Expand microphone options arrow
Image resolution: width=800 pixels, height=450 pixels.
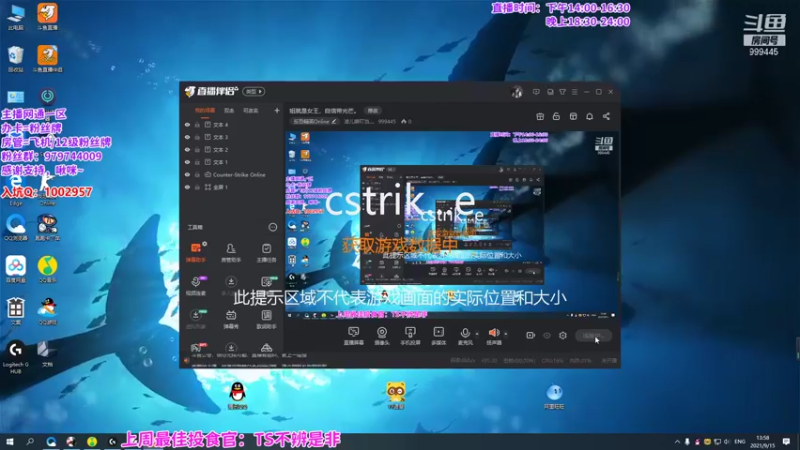tap(477, 334)
